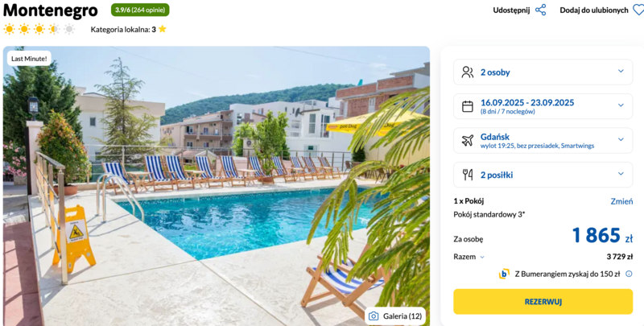644x326 pixels.
Task: Click the REZERWUJ button
Action: pyautogui.click(x=543, y=302)
